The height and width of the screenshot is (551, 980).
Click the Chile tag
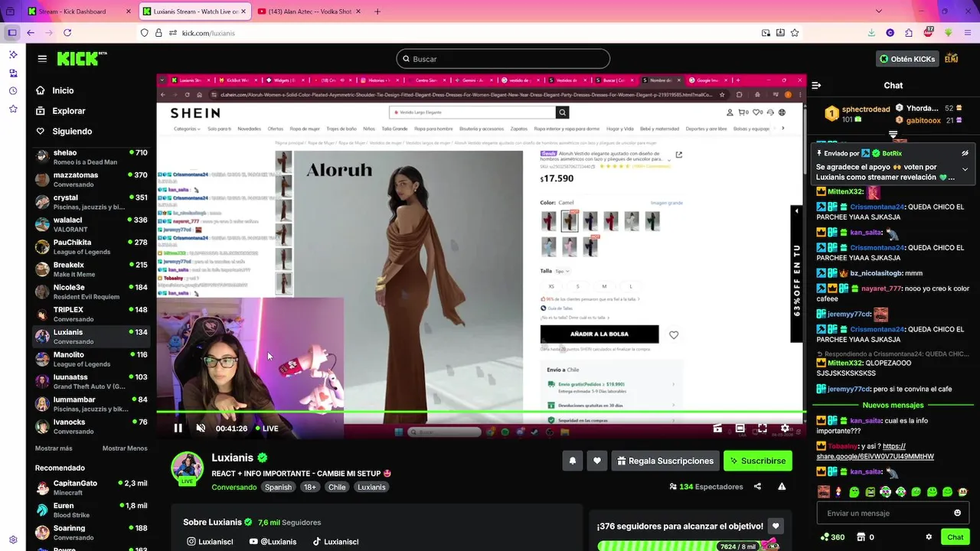coord(337,487)
